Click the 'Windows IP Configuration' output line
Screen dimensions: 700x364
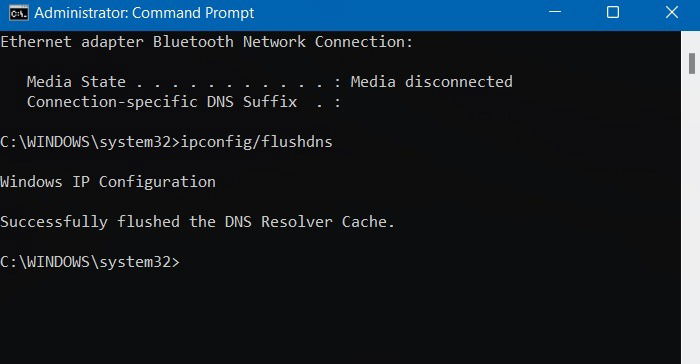(x=108, y=182)
